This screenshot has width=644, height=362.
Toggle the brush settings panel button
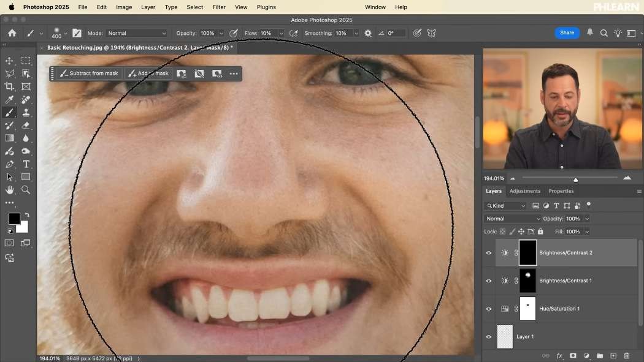77,33
